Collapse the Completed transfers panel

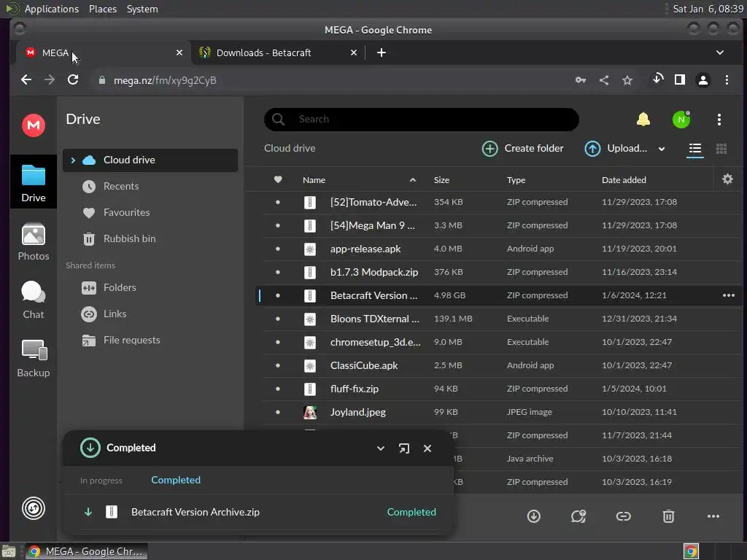(381, 448)
